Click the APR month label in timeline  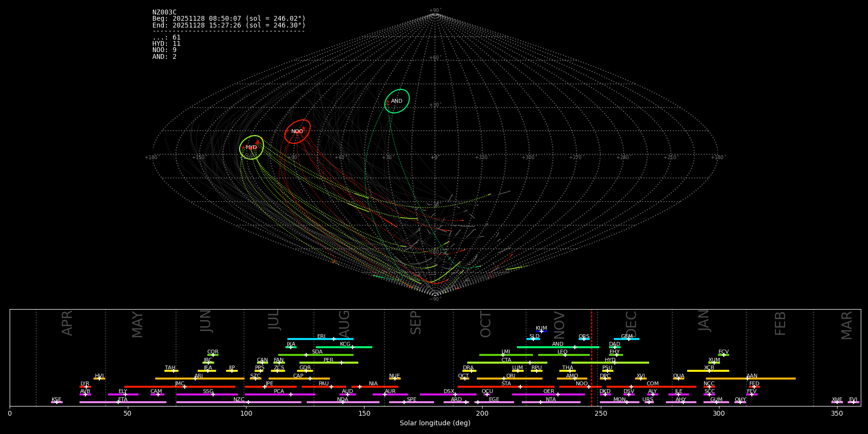click(67, 323)
